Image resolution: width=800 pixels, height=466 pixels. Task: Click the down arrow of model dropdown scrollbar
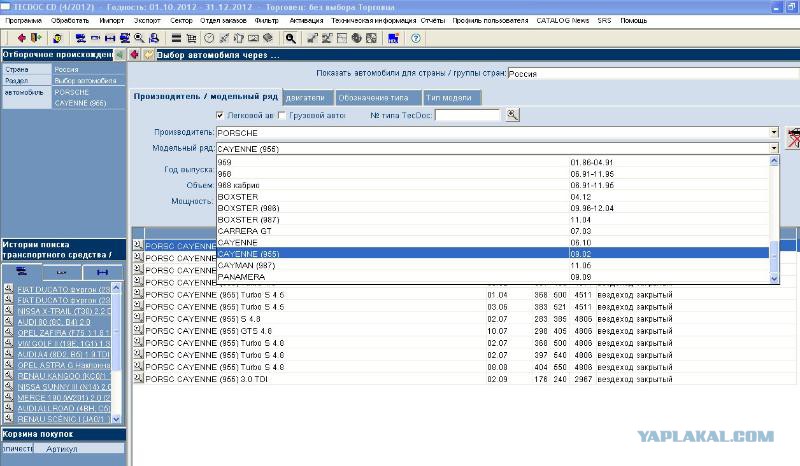(x=774, y=278)
